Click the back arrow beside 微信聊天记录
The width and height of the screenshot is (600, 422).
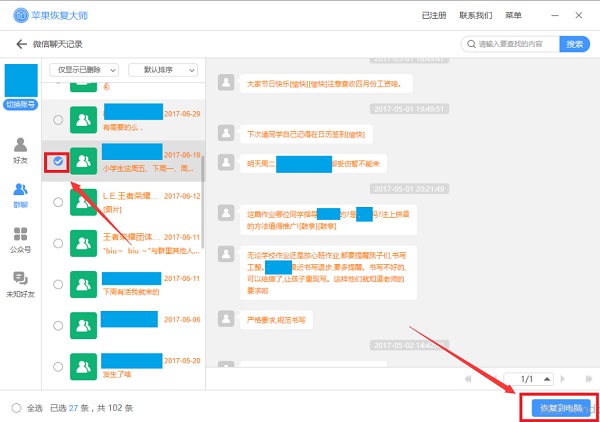click(21, 45)
